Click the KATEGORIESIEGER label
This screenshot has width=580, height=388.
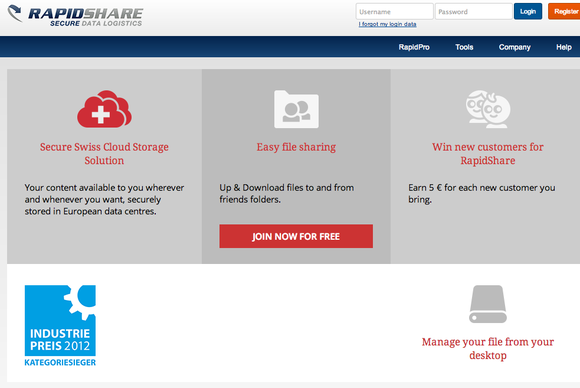pos(60,362)
